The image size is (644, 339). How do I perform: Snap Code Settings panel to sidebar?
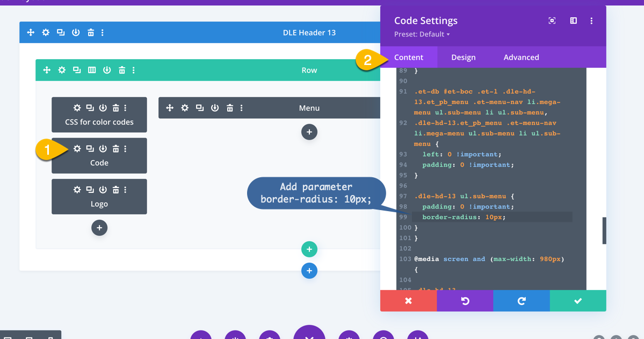click(x=573, y=20)
